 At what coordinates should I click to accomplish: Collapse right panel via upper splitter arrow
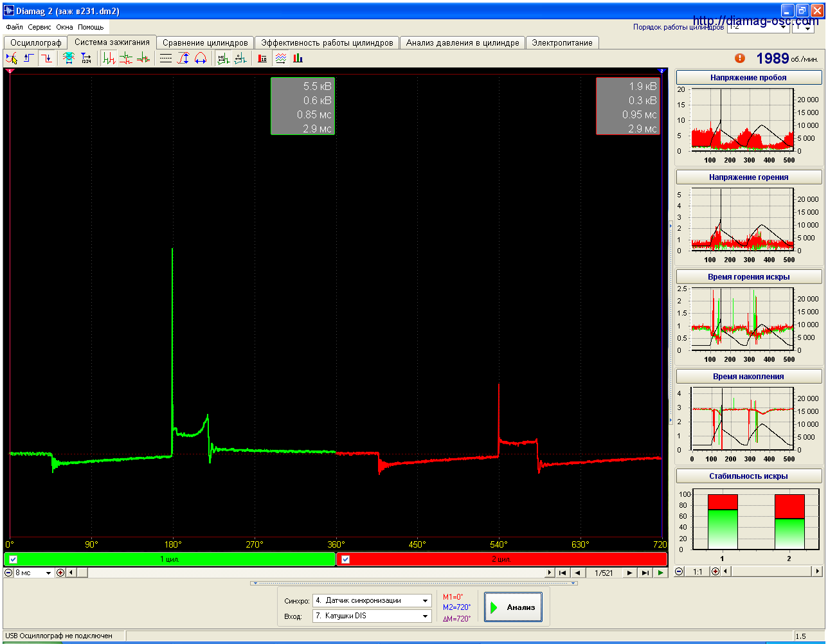(670, 226)
